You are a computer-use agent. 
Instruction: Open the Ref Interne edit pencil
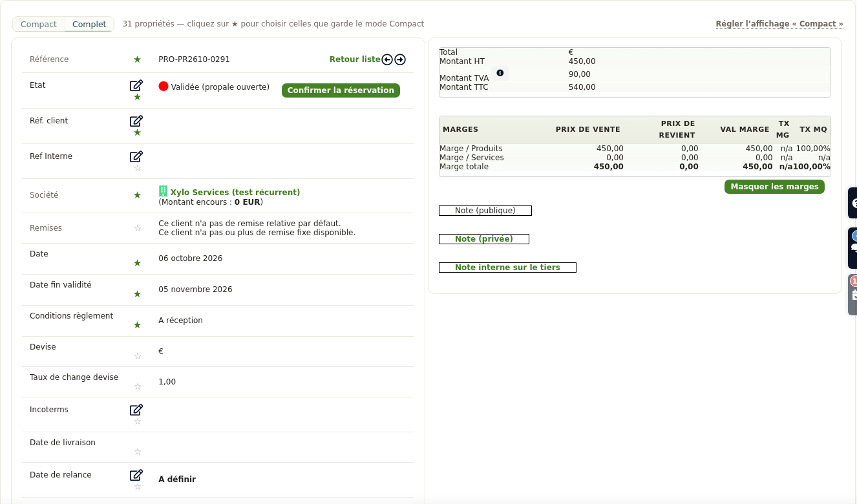(136, 156)
